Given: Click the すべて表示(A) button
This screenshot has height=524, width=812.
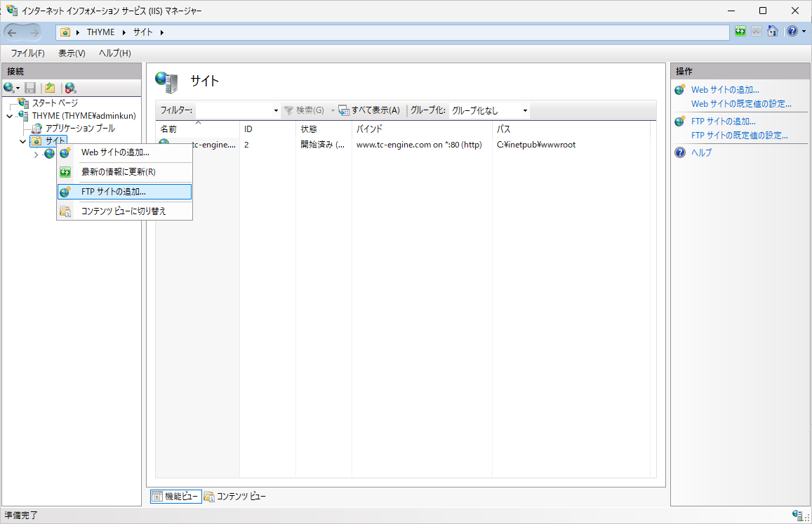Looking at the screenshot, I should [369, 110].
